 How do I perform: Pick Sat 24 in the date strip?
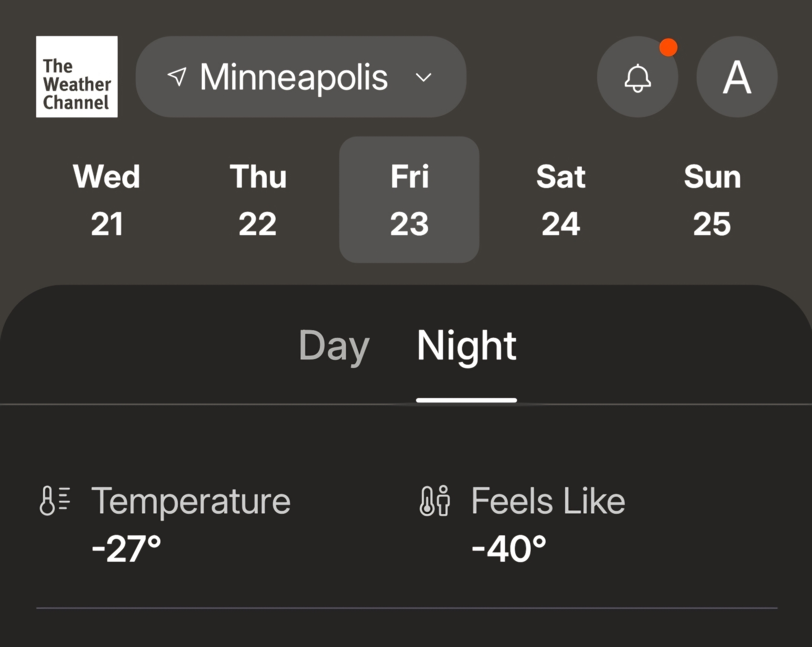[561, 200]
